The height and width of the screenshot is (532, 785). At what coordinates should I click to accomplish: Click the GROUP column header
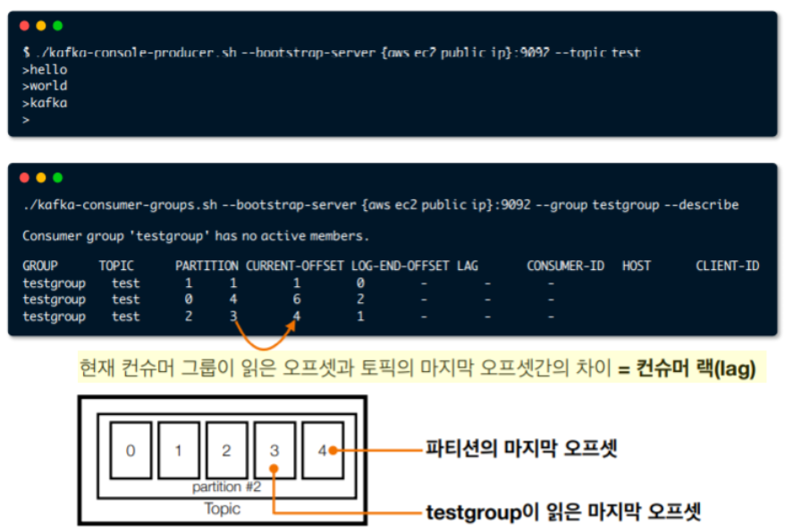point(40,266)
